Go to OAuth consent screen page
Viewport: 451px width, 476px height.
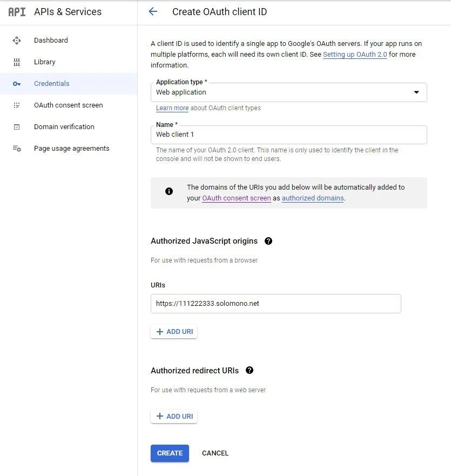click(x=68, y=105)
